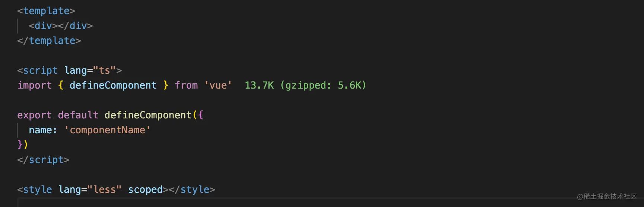This screenshot has width=644, height=207.
Task: Click the scoped attribute in style tag
Action: pyautogui.click(x=145, y=190)
